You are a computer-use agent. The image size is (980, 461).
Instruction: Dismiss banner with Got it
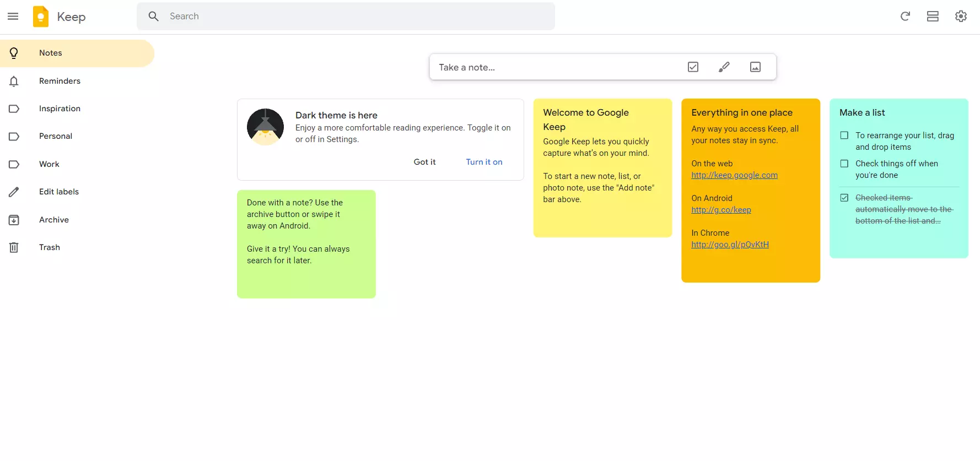[x=424, y=162]
